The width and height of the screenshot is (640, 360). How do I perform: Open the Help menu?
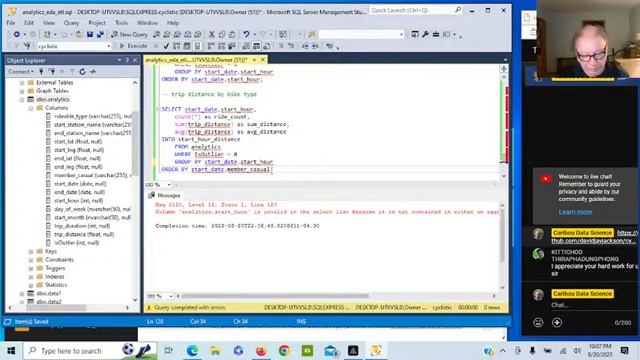click(x=173, y=23)
